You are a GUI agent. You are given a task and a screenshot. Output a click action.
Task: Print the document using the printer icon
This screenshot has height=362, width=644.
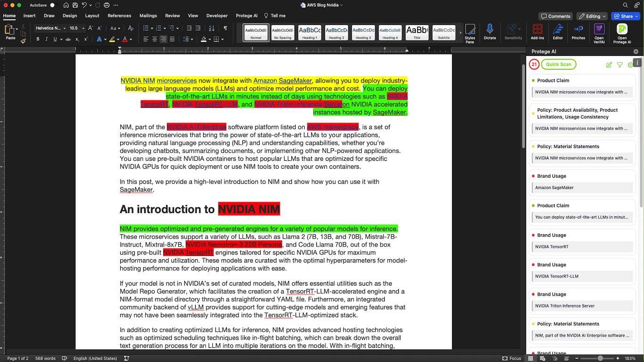pos(107,5)
